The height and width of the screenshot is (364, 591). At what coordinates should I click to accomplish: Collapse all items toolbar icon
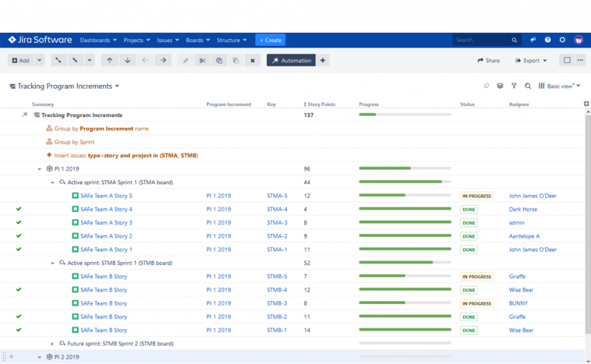tap(75, 60)
